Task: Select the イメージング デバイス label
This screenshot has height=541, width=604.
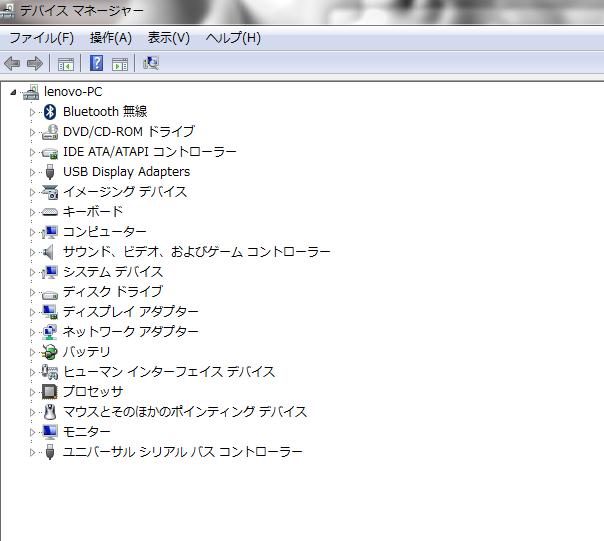Action: pyautogui.click(x=125, y=192)
